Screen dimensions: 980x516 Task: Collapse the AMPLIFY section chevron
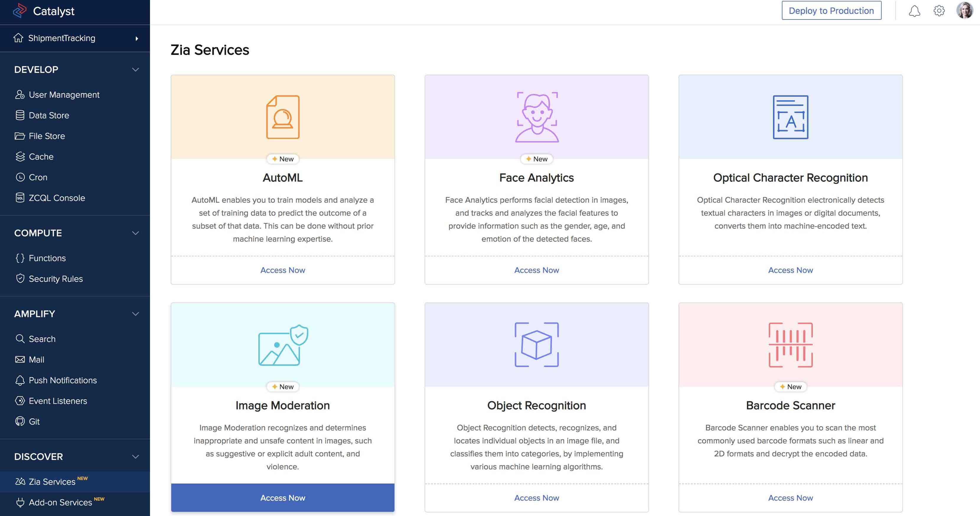click(x=136, y=314)
